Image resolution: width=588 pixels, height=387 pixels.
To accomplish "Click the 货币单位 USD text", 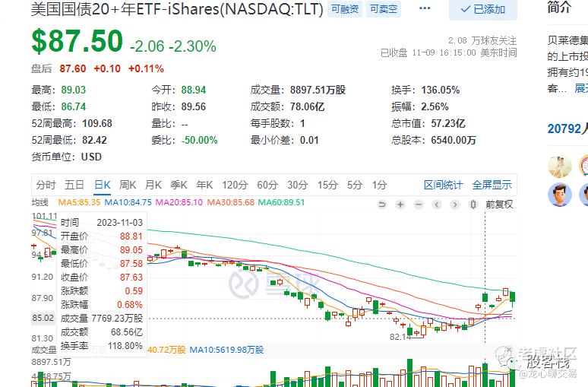I will (91, 157).
